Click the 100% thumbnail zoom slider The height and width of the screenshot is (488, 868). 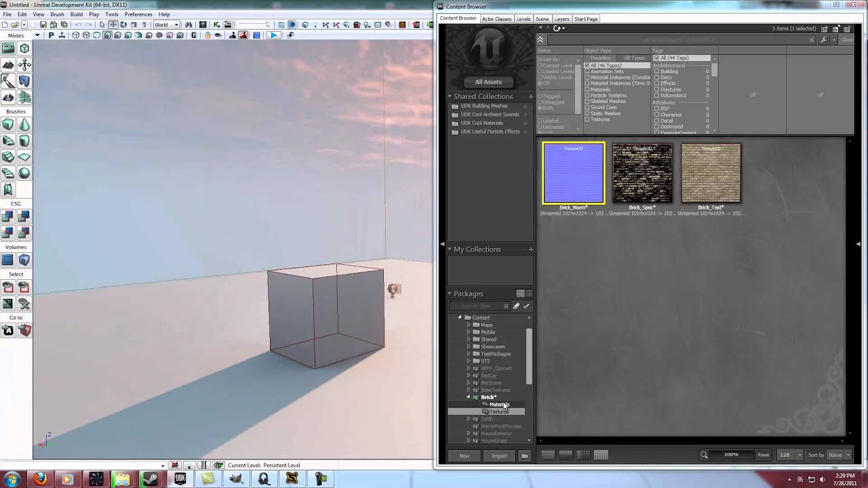pyautogui.click(x=731, y=455)
